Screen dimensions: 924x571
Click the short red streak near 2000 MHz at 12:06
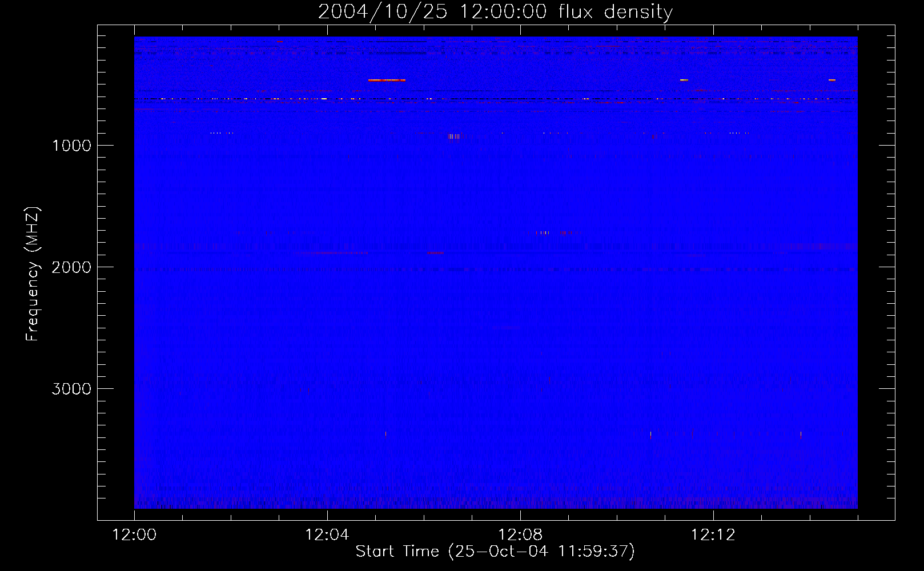[x=435, y=253]
